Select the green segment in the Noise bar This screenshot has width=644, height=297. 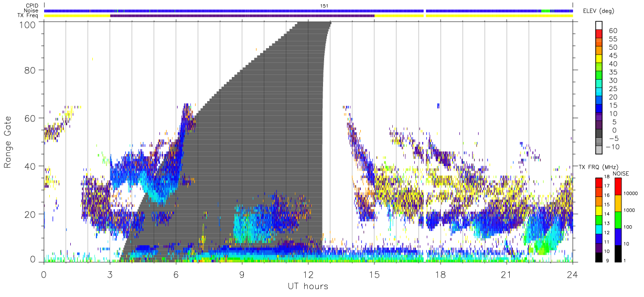tap(546, 10)
